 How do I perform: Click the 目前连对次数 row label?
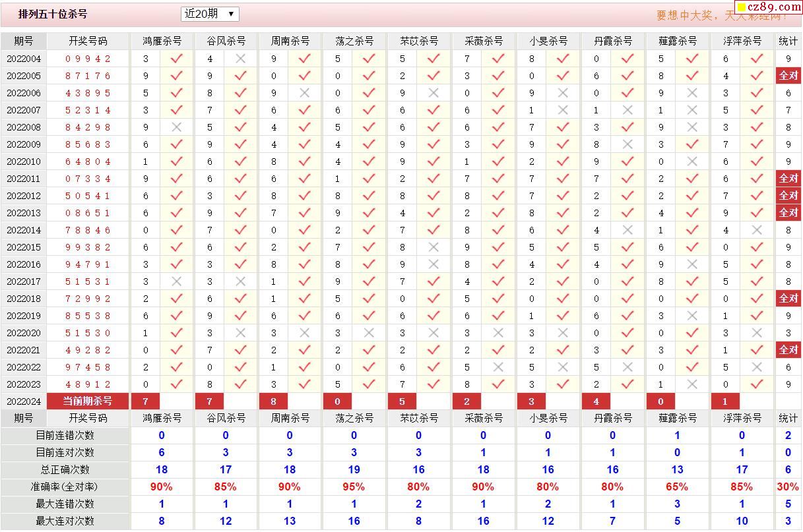(x=65, y=452)
